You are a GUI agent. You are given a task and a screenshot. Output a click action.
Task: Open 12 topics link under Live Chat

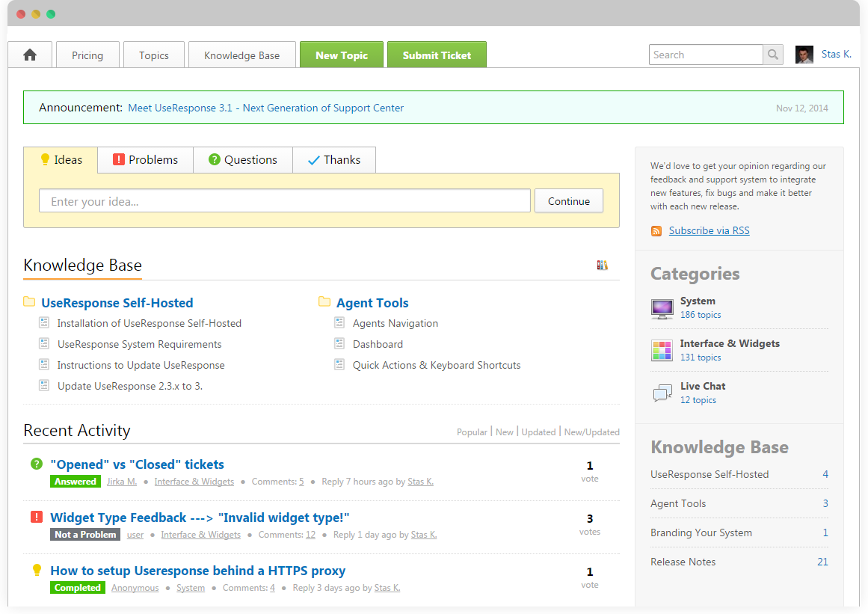point(698,400)
